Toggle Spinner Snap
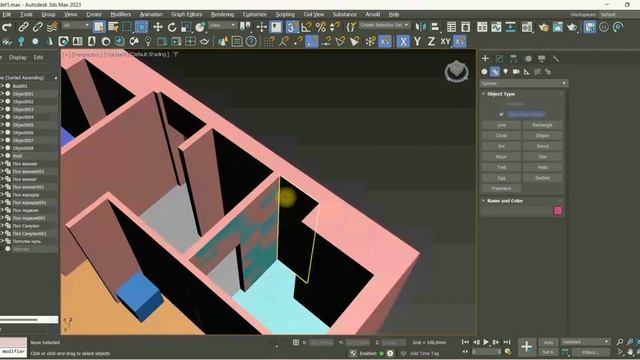 pyautogui.click(x=335, y=27)
